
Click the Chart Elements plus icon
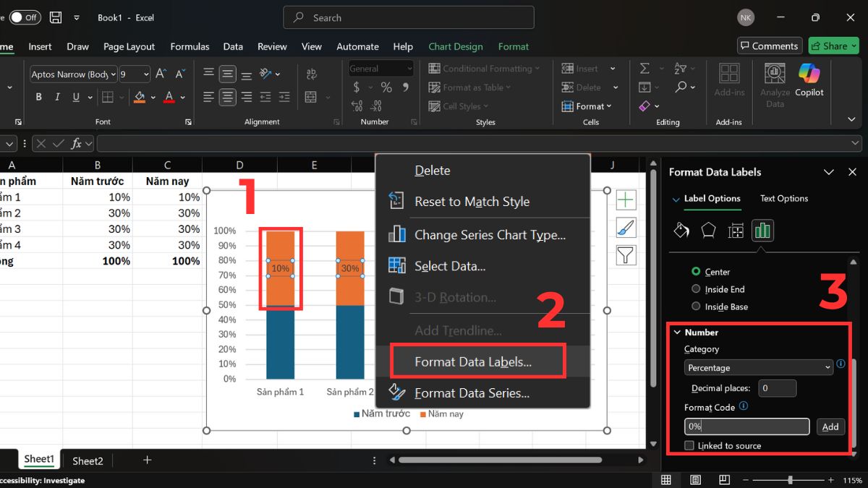[626, 200]
